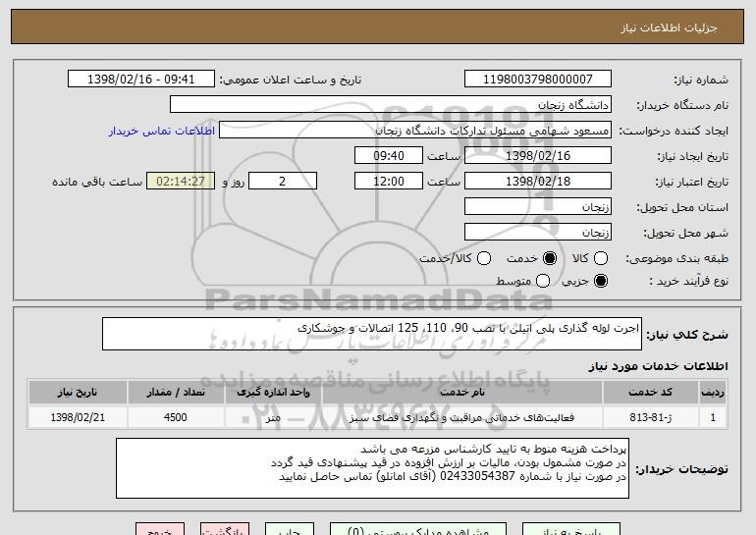Screen dimensions: 756x535
Task: Click the تاریخ ایجاد نیاز label
Action: coord(693,157)
